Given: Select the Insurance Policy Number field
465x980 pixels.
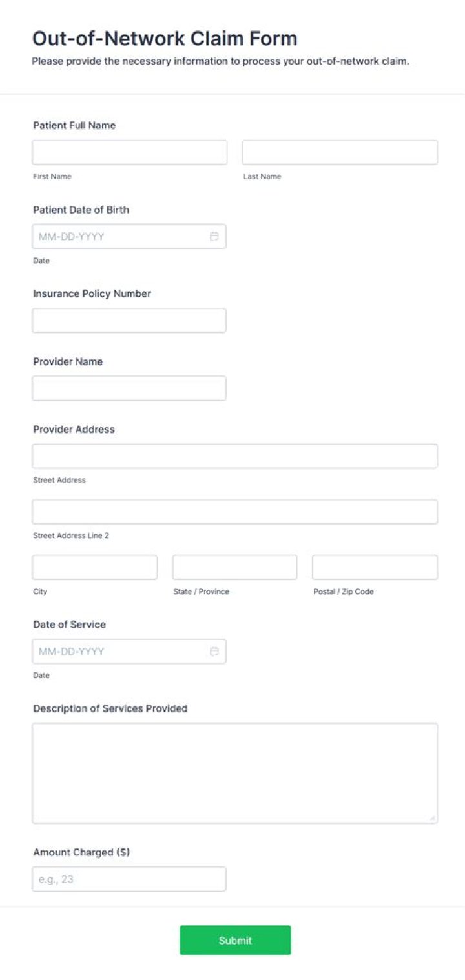Looking at the screenshot, I should coord(129,320).
